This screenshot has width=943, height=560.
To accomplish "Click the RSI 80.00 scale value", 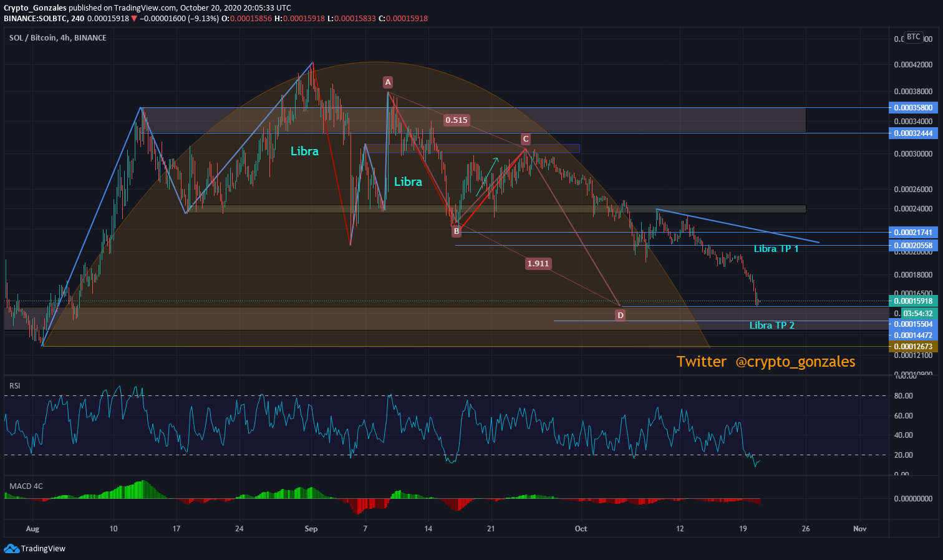I will [903, 396].
